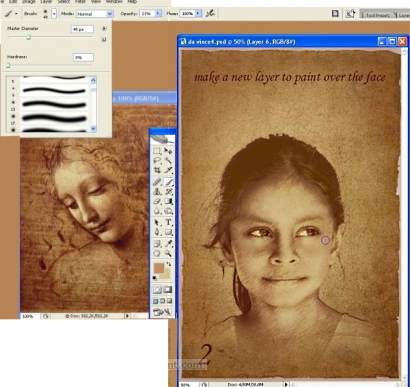Open the Brush Preset picker dropdown arrow
This screenshot has width=410, height=387.
click(54, 14)
